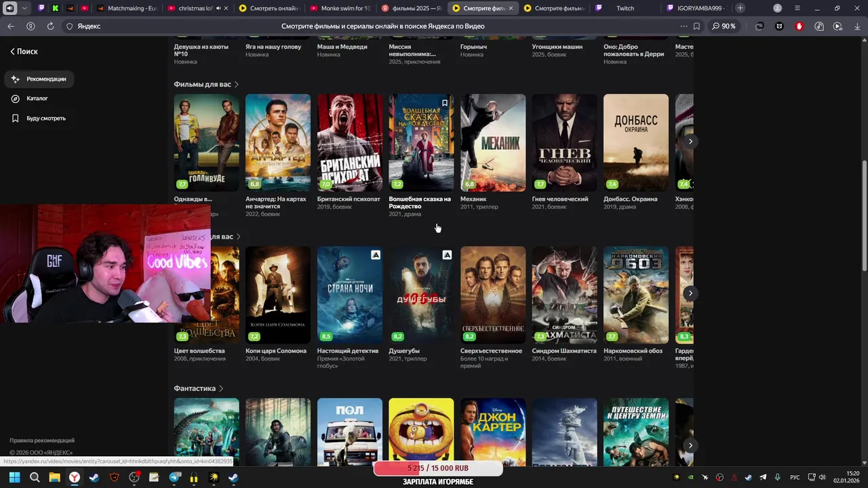Open the Однажды в Голливуде poster

pos(206,142)
